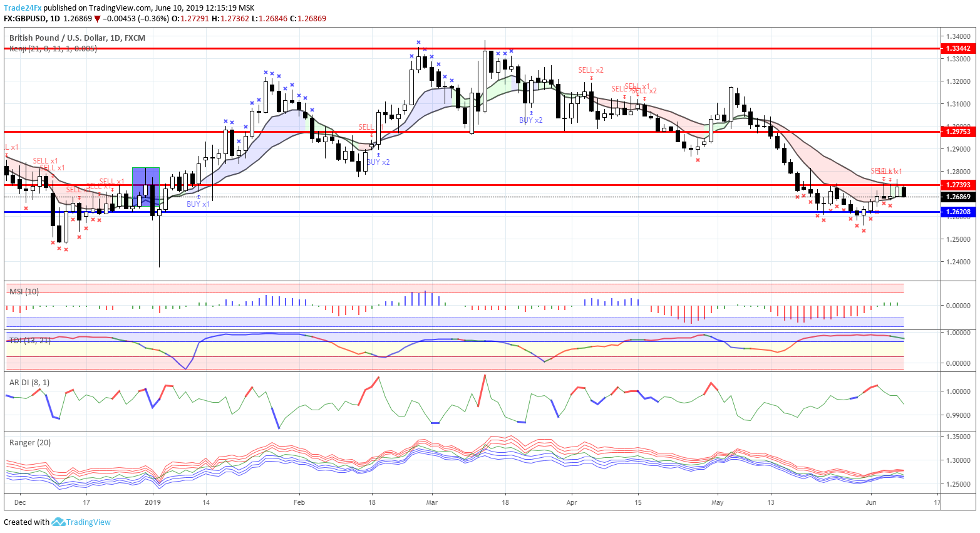Click the Mar label on date axis
The height and width of the screenshot is (533, 980).
pyautogui.click(x=431, y=502)
